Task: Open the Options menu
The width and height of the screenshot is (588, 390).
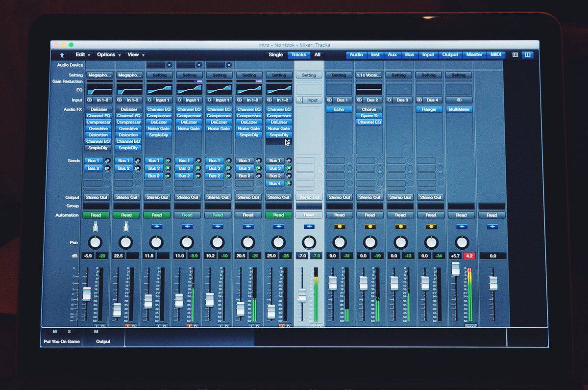Action: pos(109,55)
